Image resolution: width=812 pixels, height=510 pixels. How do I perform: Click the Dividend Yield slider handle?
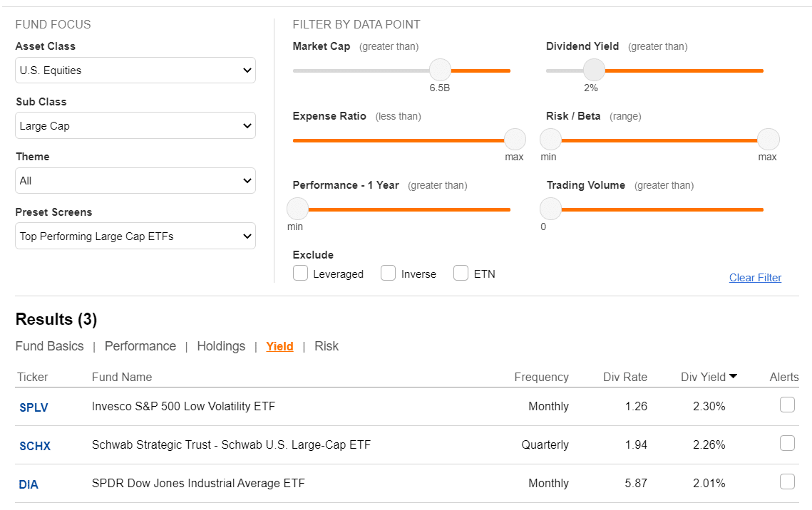[594, 70]
